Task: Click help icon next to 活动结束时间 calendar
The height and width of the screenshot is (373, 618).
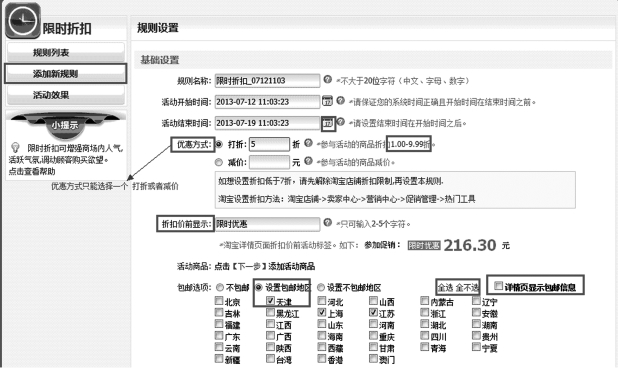Action: (341, 122)
